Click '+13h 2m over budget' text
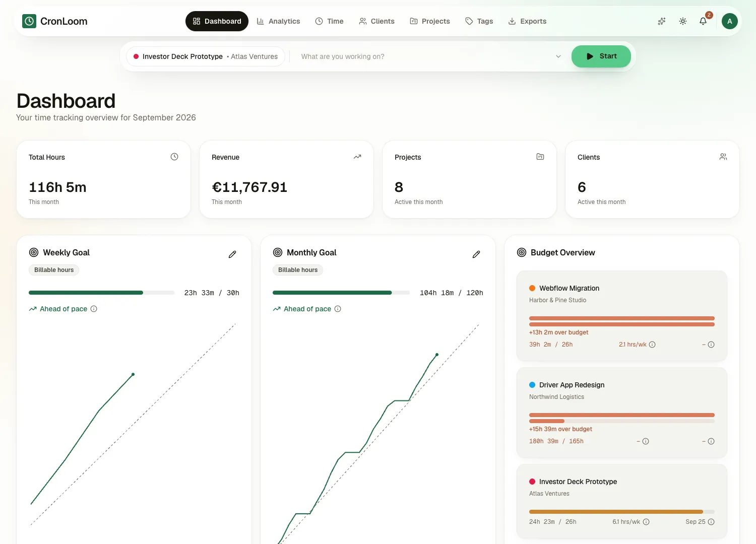Image resolution: width=756 pixels, height=544 pixels. coord(558,332)
